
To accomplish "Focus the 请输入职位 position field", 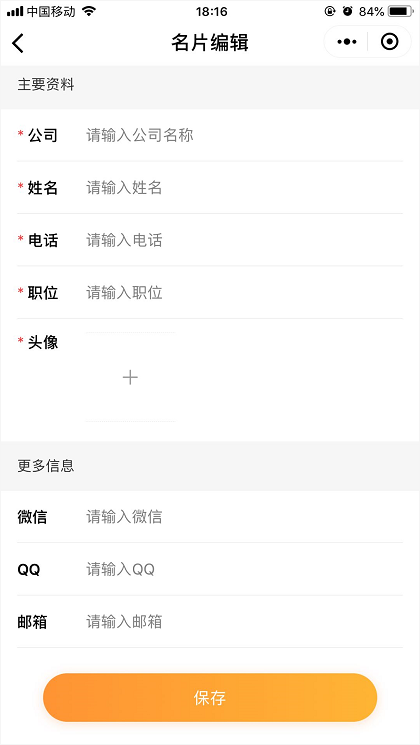I will click(244, 293).
